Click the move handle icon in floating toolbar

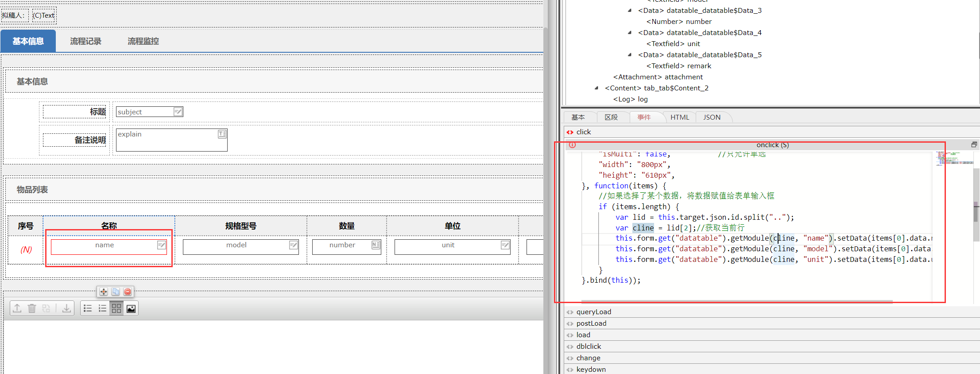click(103, 292)
